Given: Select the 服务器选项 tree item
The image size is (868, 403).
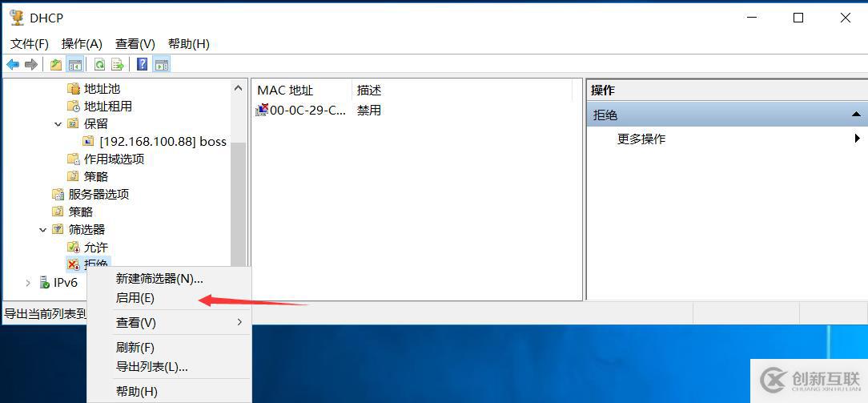Looking at the screenshot, I should click(98, 195).
